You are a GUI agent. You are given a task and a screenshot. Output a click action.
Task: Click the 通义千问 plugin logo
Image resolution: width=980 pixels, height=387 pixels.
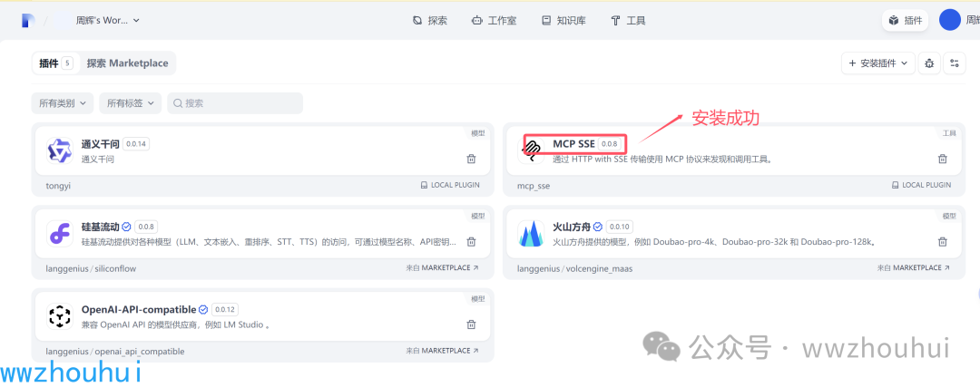60,150
